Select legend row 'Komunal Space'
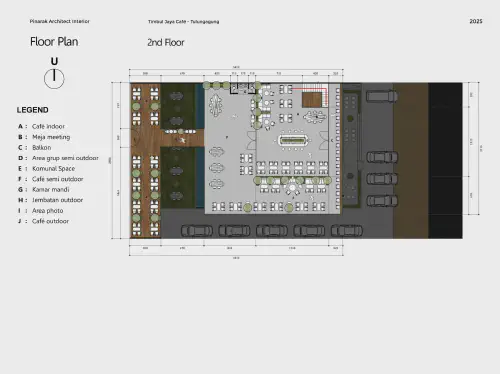Viewport: 500px width, 374px height. [46, 169]
